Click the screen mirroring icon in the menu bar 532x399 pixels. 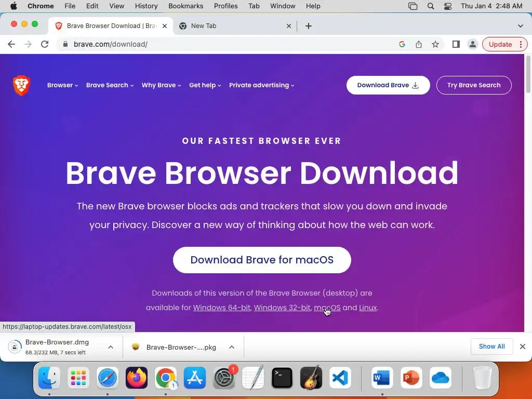pyautogui.click(x=413, y=6)
